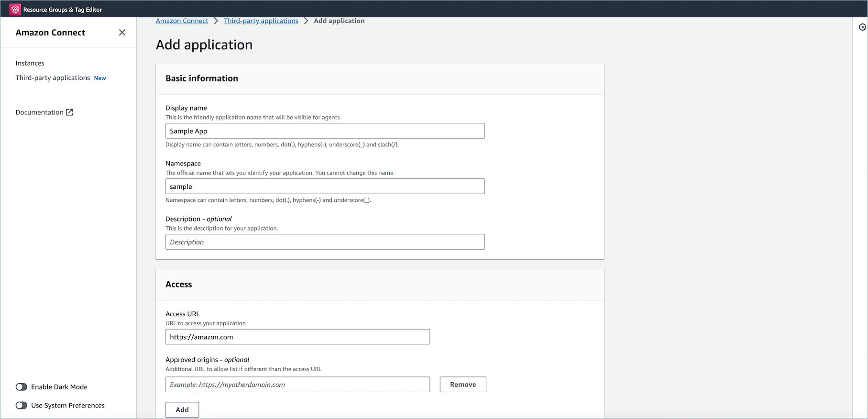Toggle Enable Dark Mode switch
868x419 pixels.
coord(22,387)
